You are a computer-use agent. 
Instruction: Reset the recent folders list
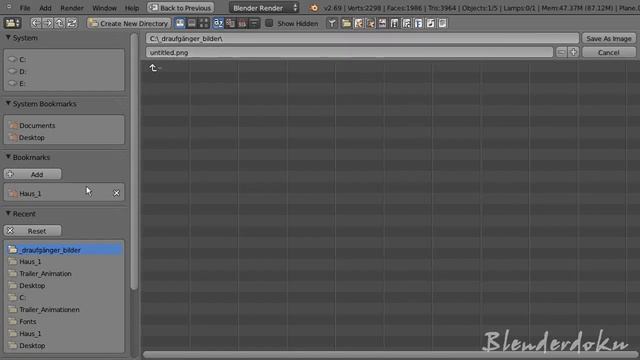[33, 231]
